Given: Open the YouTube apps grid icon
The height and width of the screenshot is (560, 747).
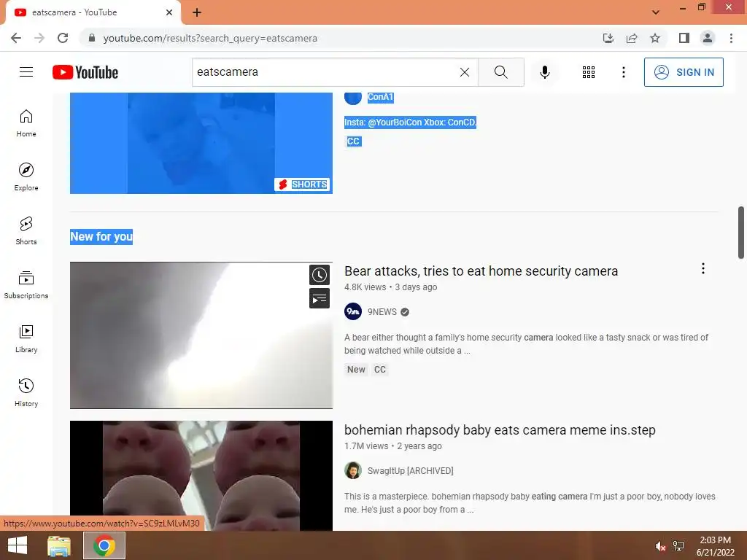Looking at the screenshot, I should click(589, 72).
